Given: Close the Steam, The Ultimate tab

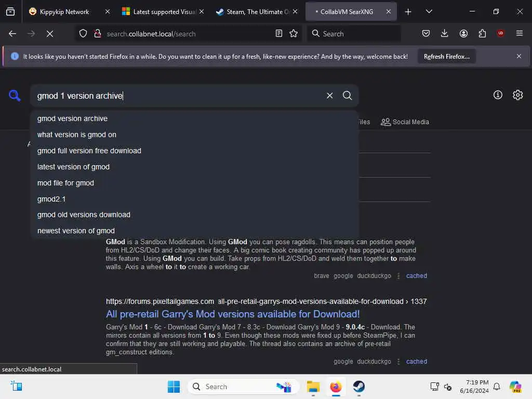Looking at the screenshot, I should click(x=295, y=11).
